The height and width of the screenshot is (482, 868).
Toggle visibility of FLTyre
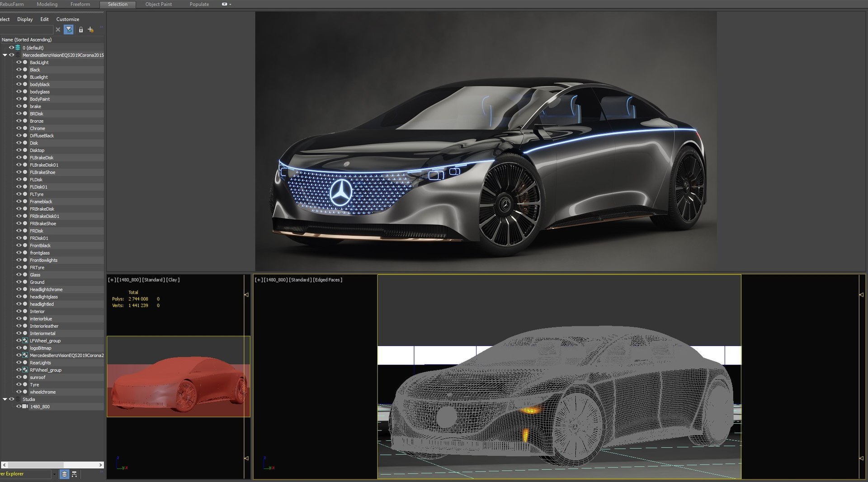[19, 194]
